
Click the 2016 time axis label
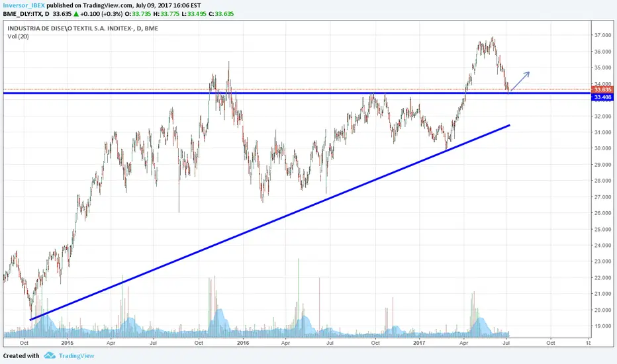click(243, 343)
